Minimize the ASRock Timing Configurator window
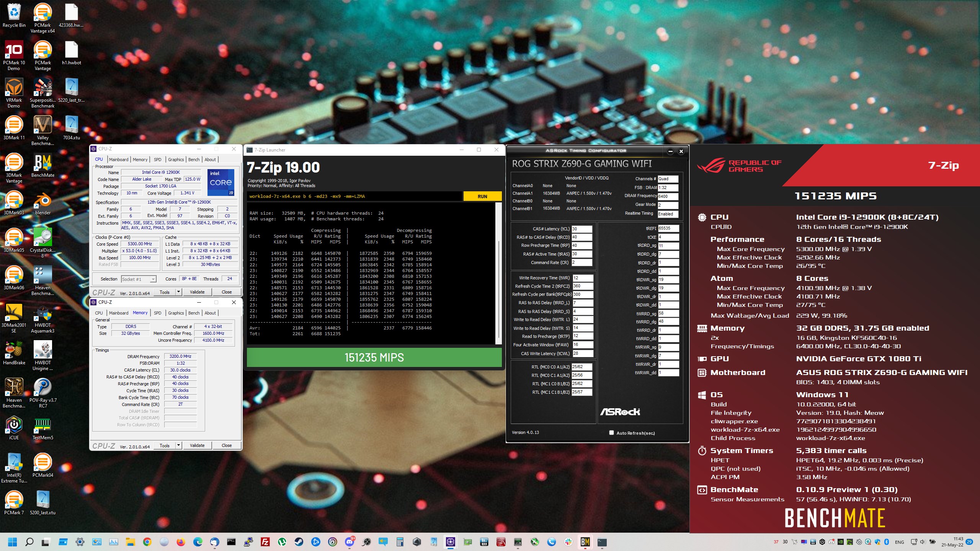 (670, 151)
